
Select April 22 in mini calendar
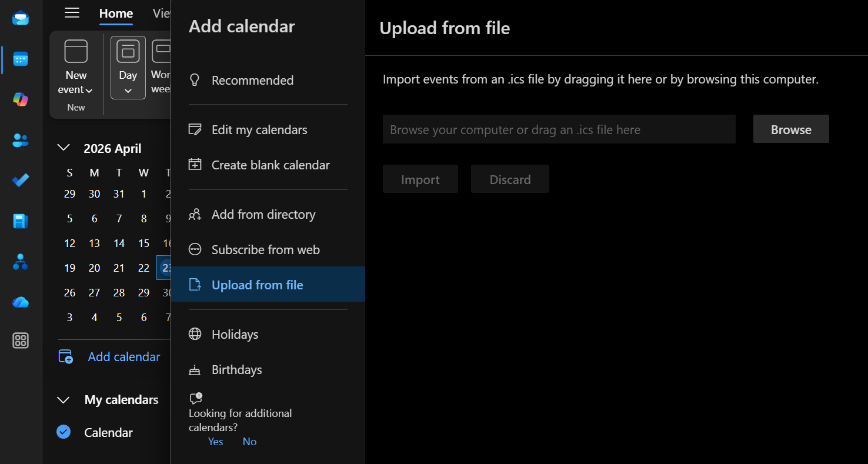(144, 268)
